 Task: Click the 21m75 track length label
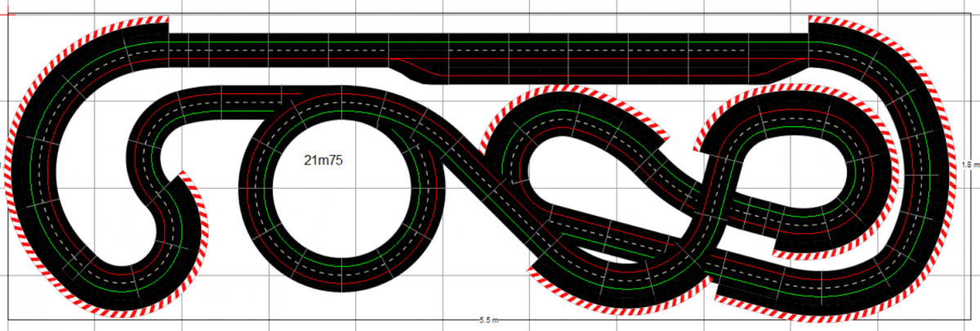(x=323, y=161)
